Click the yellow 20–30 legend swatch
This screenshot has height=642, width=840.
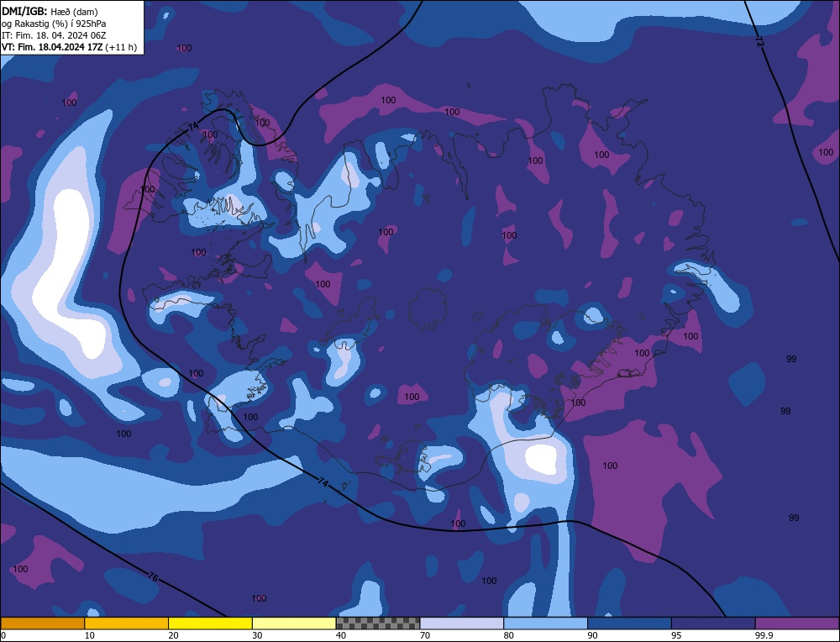point(210,624)
